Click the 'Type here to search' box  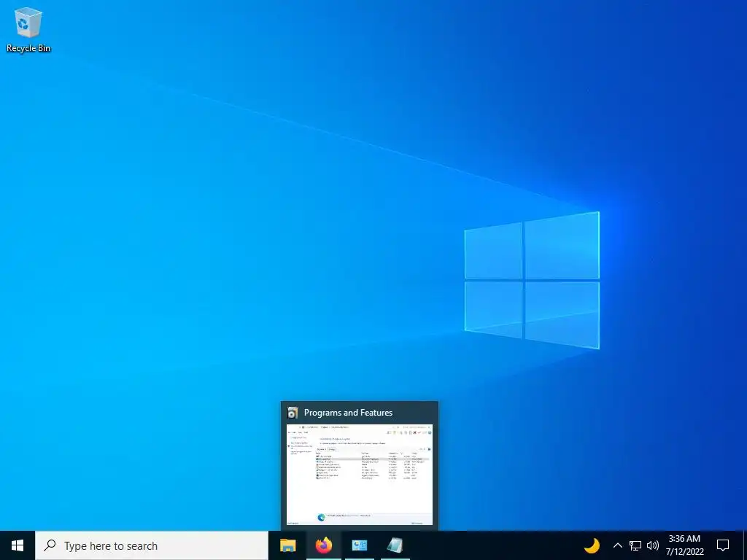tap(152, 545)
